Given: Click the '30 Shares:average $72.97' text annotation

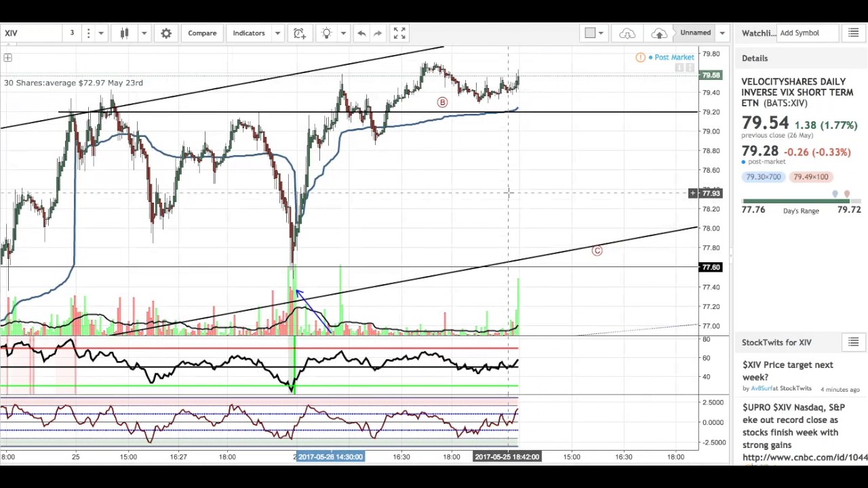Looking at the screenshot, I should (x=73, y=83).
